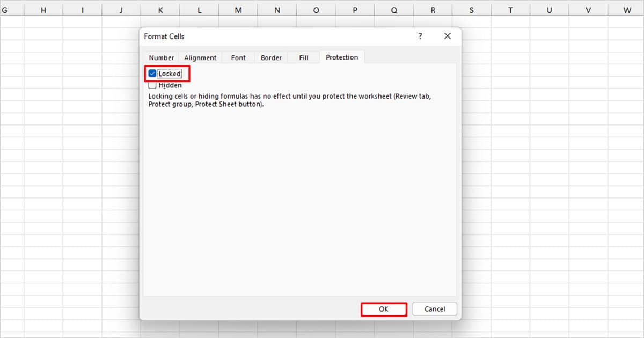Switch to the Number tab
This screenshot has height=338, width=644.
[x=161, y=57]
